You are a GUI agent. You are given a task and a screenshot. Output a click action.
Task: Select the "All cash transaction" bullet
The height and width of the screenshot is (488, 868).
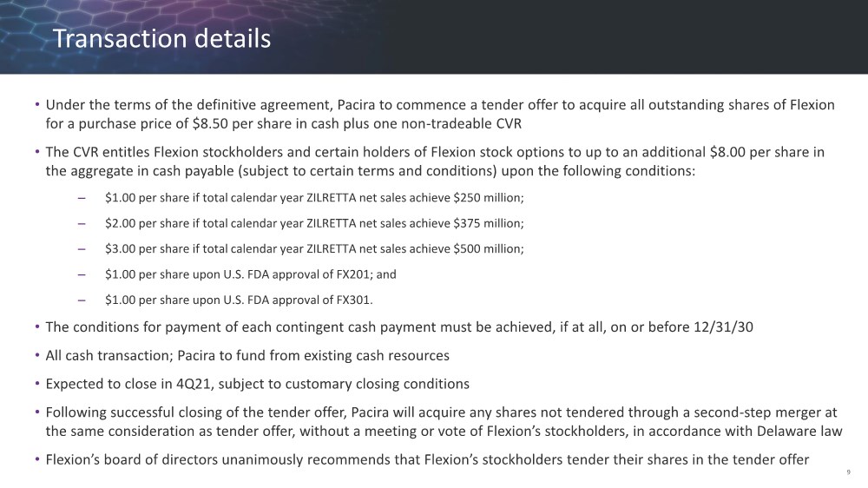tap(247, 356)
